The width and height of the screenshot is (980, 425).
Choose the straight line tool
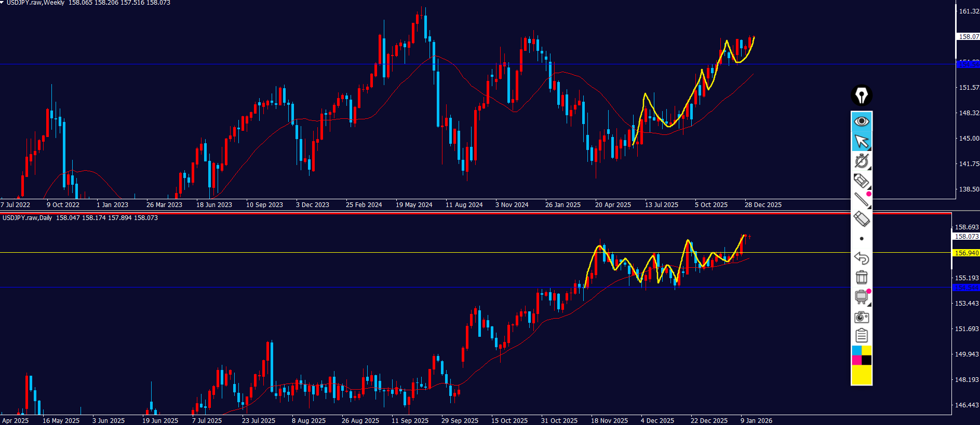tap(862, 200)
